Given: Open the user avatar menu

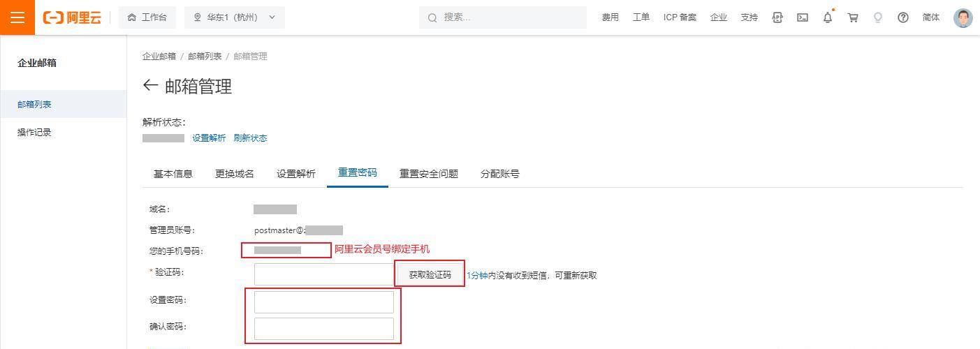Looking at the screenshot, I should click(963, 17).
